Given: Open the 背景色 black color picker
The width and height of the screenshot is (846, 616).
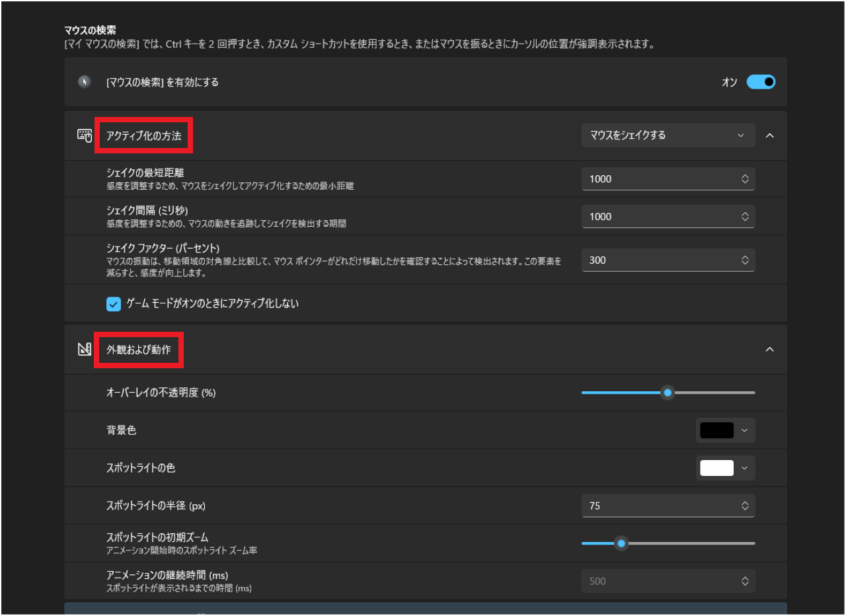Looking at the screenshot, I should [x=725, y=430].
